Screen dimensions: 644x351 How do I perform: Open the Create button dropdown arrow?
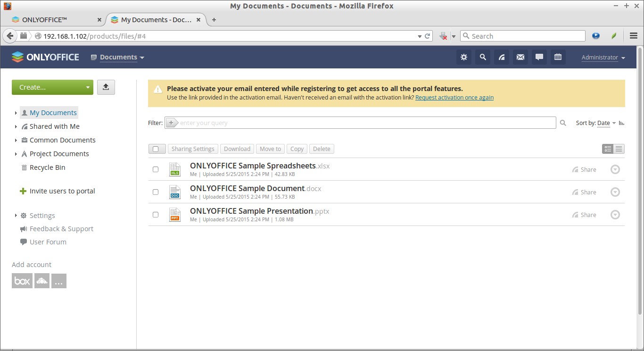(88, 87)
